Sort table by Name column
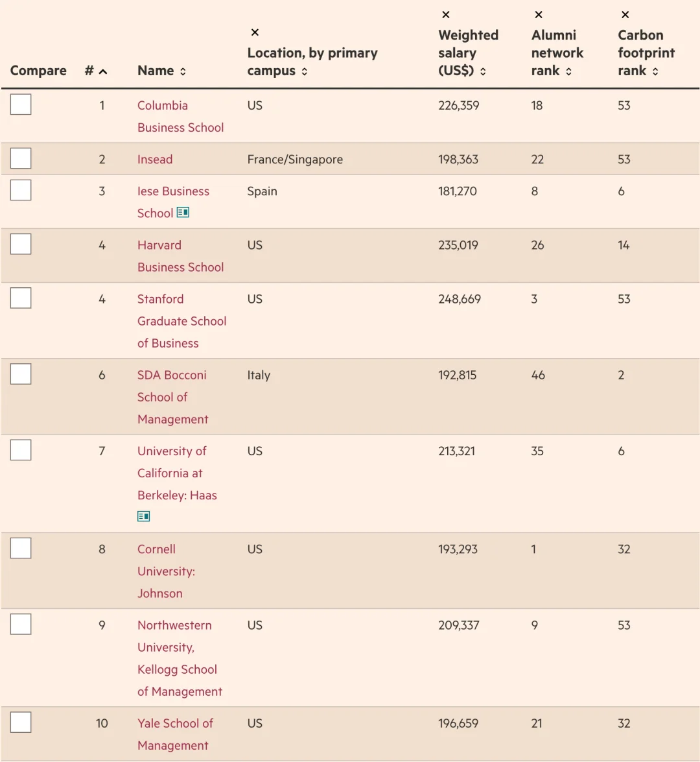 pos(183,71)
